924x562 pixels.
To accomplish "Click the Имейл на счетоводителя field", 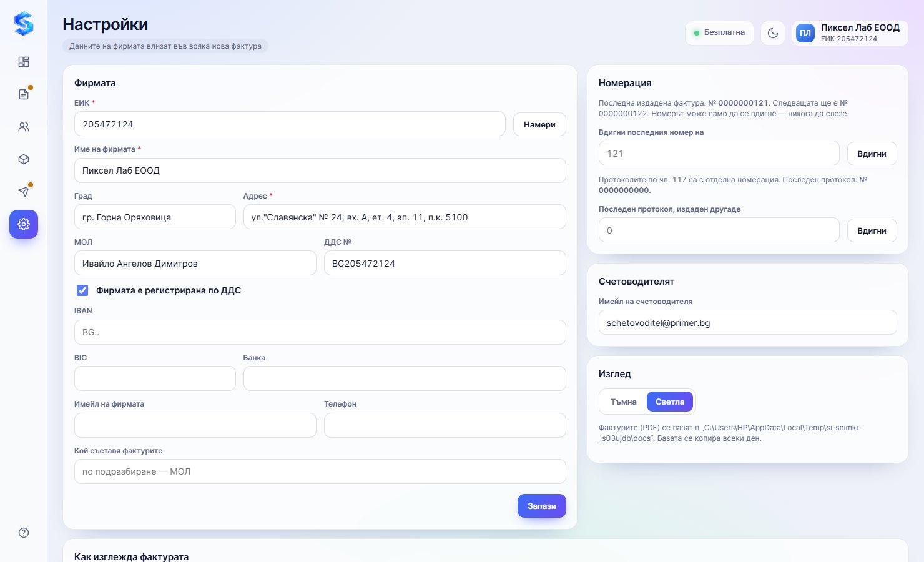I will tap(748, 323).
